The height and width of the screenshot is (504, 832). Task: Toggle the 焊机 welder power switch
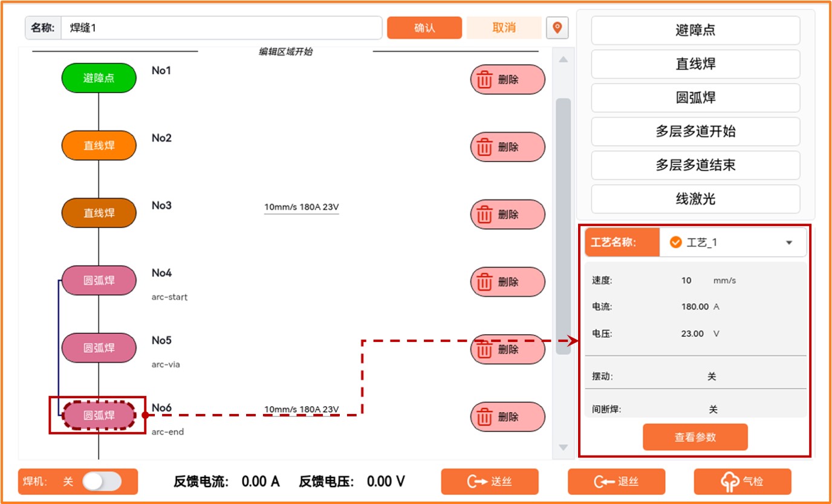click(x=102, y=482)
